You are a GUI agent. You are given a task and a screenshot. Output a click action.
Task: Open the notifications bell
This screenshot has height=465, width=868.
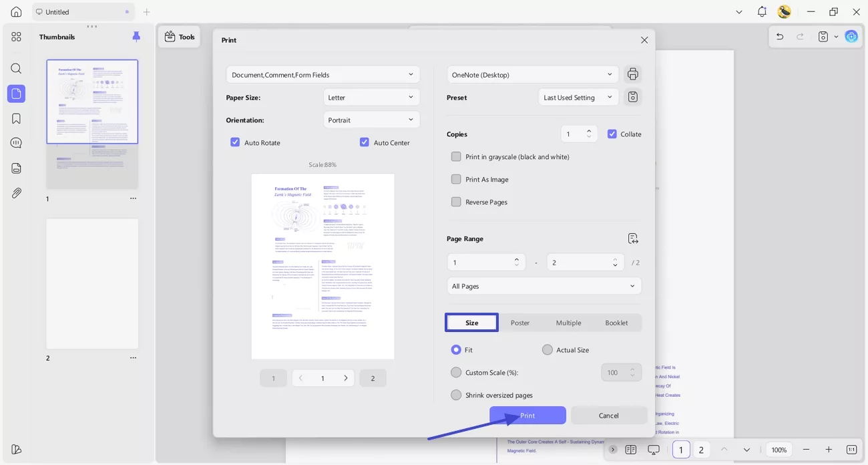click(x=762, y=12)
